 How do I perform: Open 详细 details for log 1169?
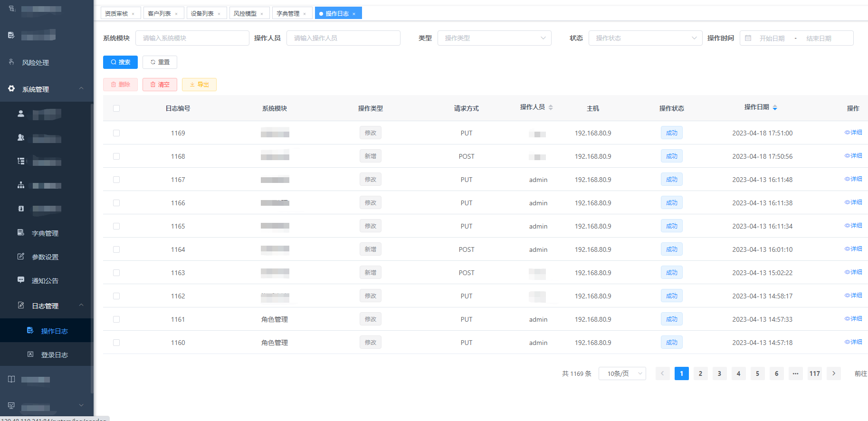coord(853,133)
